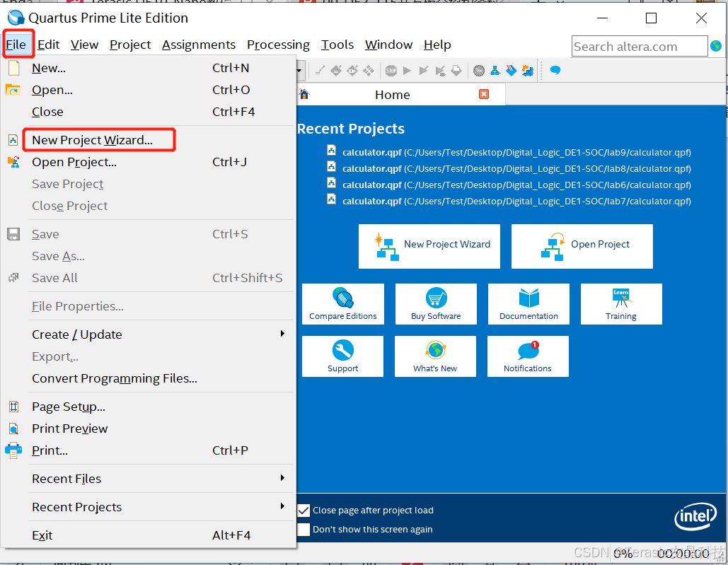Select Close in the File menu
The image size is (728, 565).
click(x=149, y=112)
